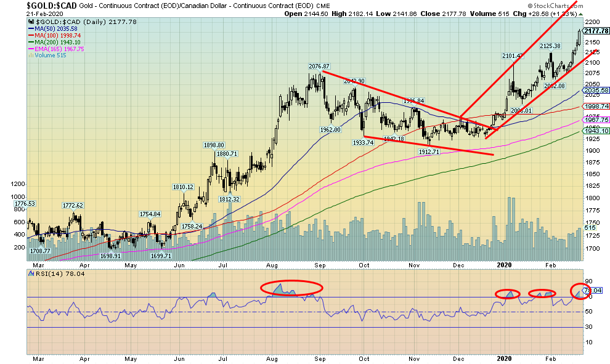Click the 2035.58 MA(50) value tag on right axis
The width and height of the screenshot is (610, 364).
595,90
